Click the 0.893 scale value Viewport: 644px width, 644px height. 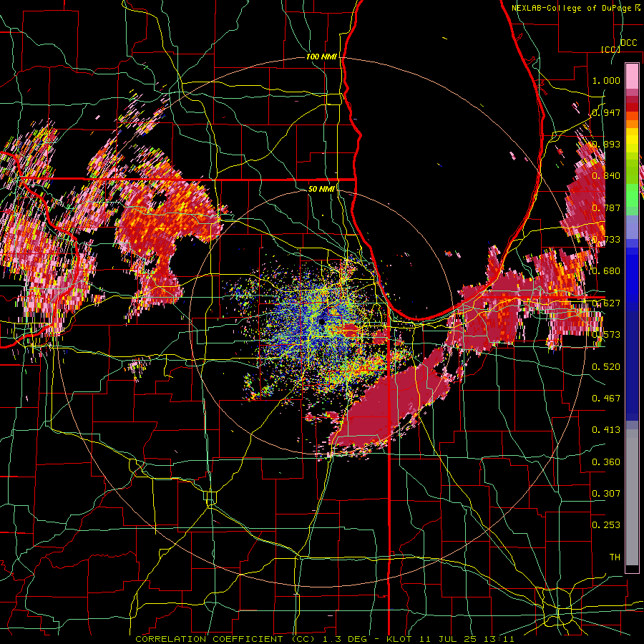tap(606, 144)
